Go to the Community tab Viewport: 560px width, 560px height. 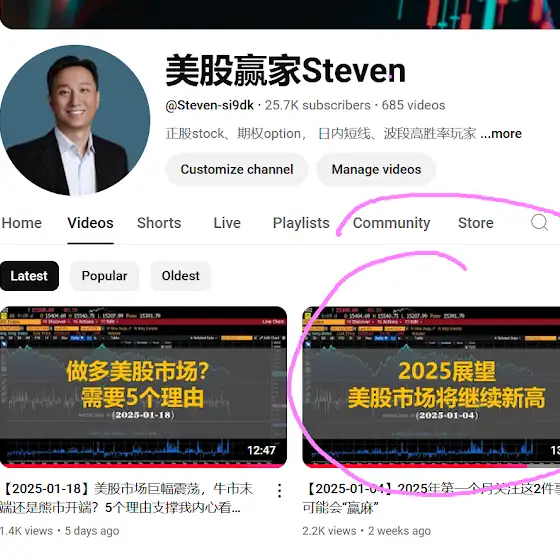(x=391, y=223)
